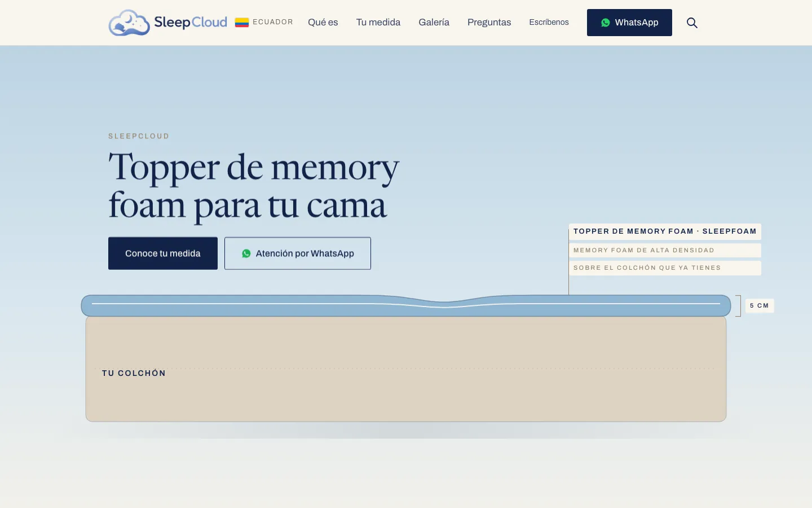Click the 'TU COLCHÓN' label
The width and height of the screenshot is (812, 508).
pos(134,373)
